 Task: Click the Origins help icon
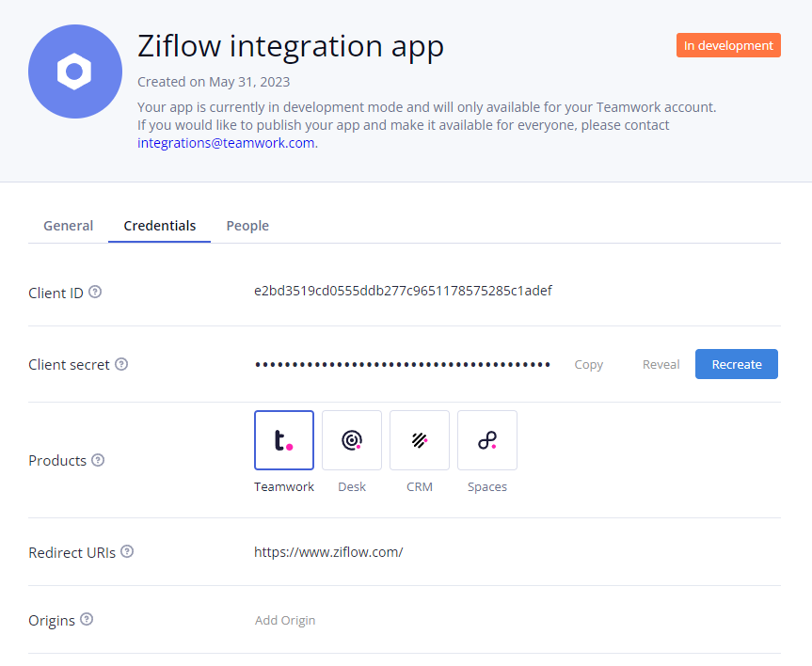coord(87,619)
